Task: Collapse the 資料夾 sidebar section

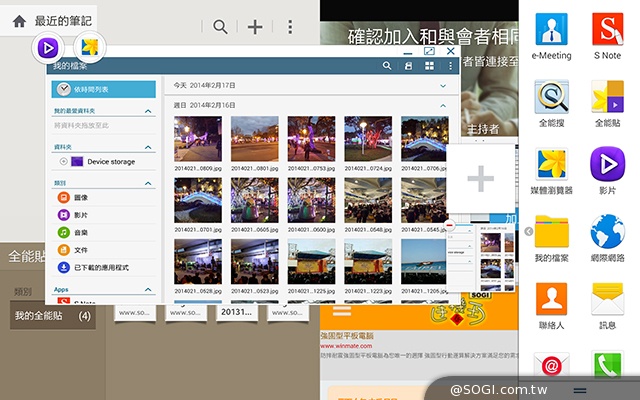Action: tap(148, 147)
